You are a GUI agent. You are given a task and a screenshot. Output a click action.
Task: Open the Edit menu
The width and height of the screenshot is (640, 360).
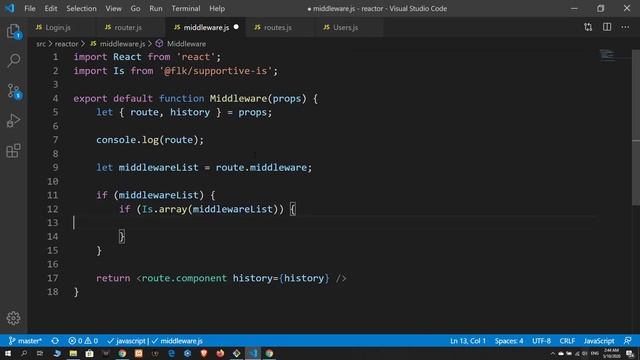pos(51,8)
